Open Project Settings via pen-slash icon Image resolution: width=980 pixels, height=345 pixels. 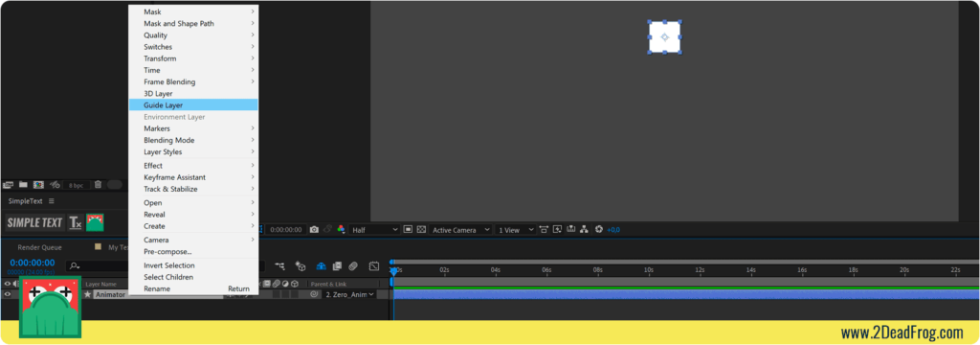[x=55, y=185]
